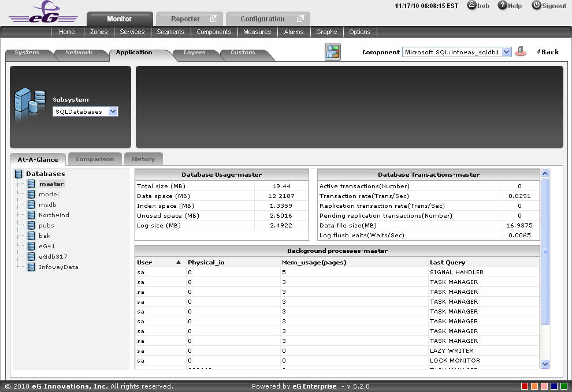
Task: Click the bak database icon
Action: point(31,236)
